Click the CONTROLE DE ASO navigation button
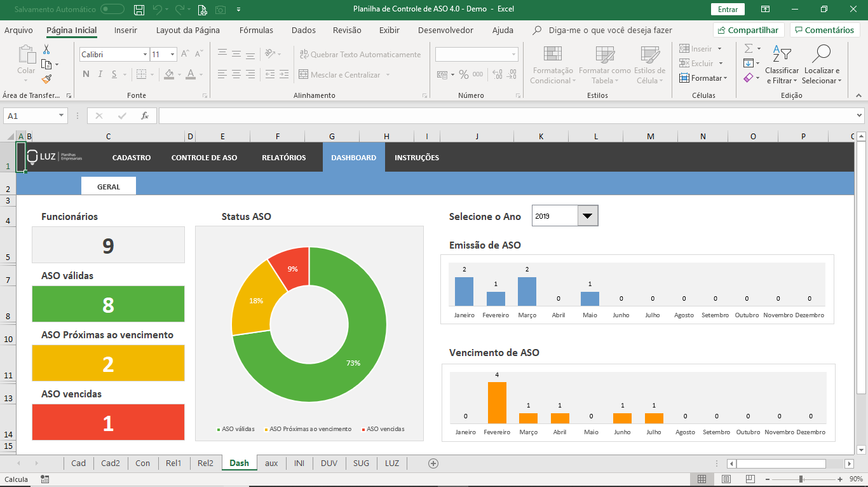868x487 pixels. (x=204, y=158)
